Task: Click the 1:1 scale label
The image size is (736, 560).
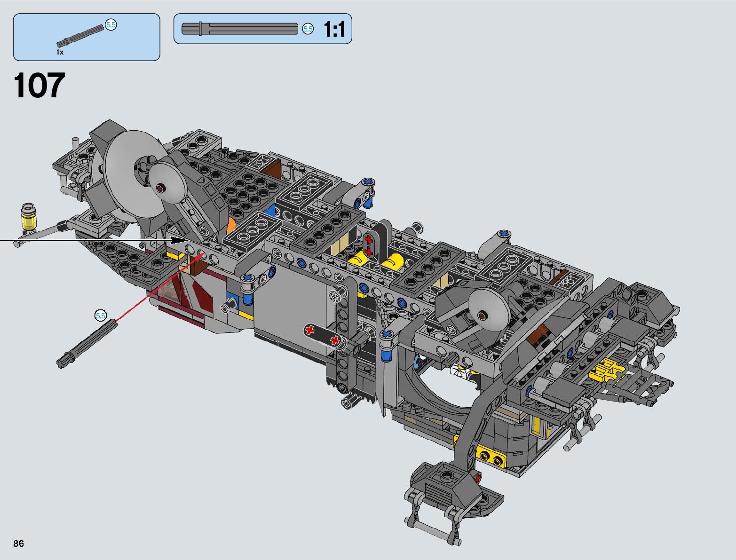Action: click(x=334, y=30)
